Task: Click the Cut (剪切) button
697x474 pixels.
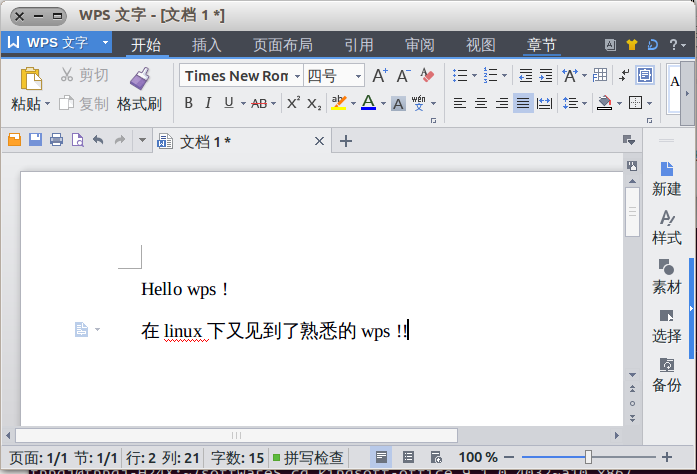Action: click(84, 75)
